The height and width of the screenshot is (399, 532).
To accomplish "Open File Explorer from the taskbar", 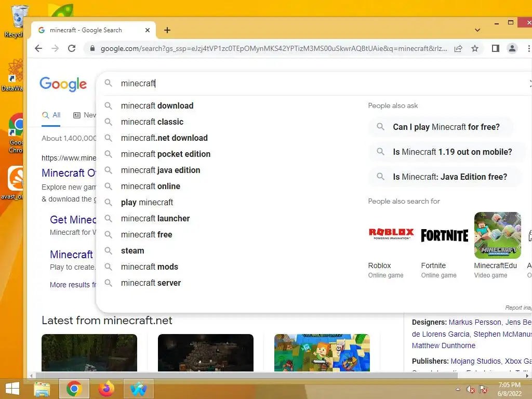I will coord(42,389).
